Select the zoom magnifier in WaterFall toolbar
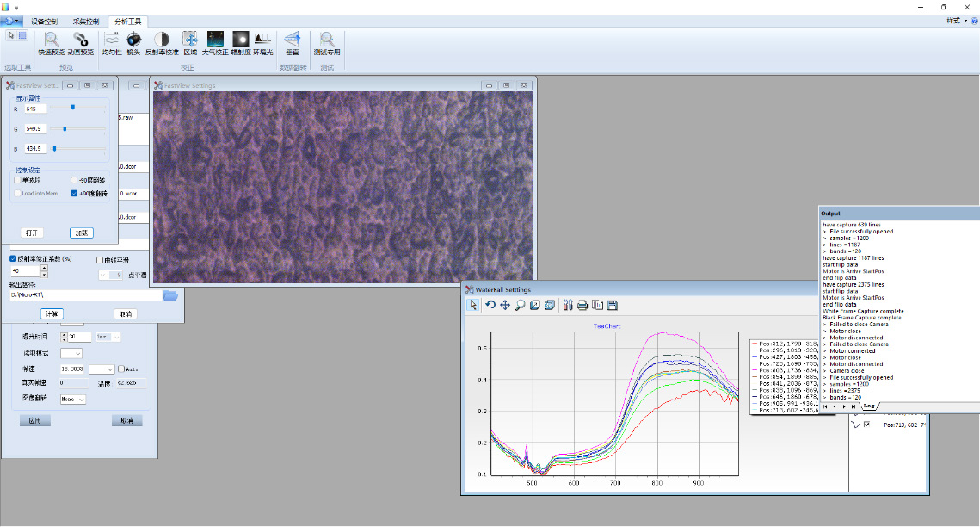 (520, 305)
